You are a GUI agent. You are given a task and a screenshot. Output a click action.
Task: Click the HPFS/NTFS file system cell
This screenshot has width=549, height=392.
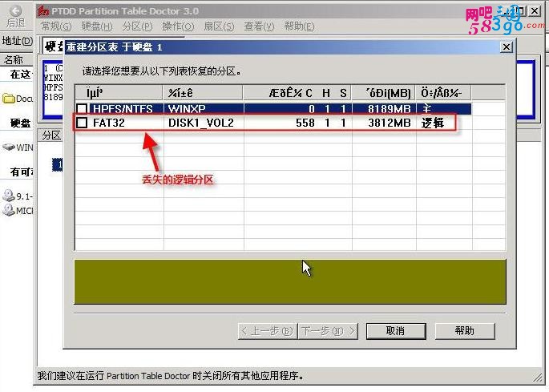point(123,108)
